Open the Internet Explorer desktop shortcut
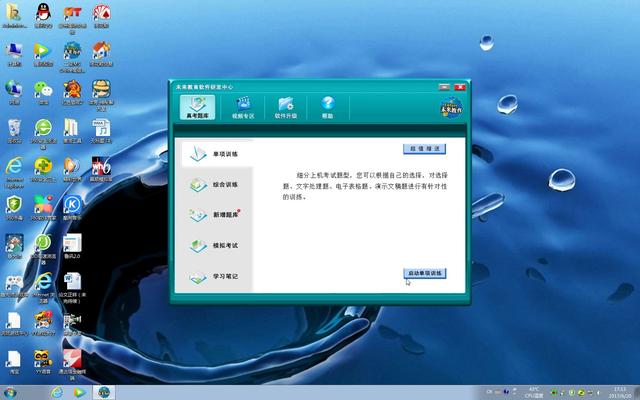This screenshot has height=400, width=640. pos(14,172)
